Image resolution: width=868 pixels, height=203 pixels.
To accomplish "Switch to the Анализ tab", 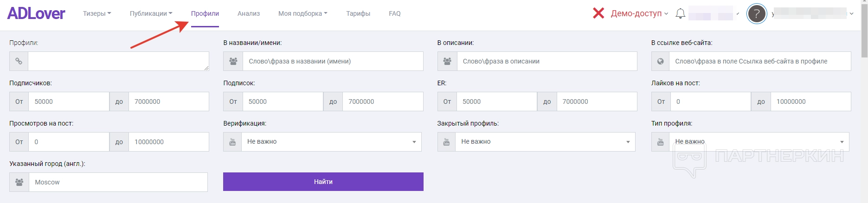I will click(249, 13).
